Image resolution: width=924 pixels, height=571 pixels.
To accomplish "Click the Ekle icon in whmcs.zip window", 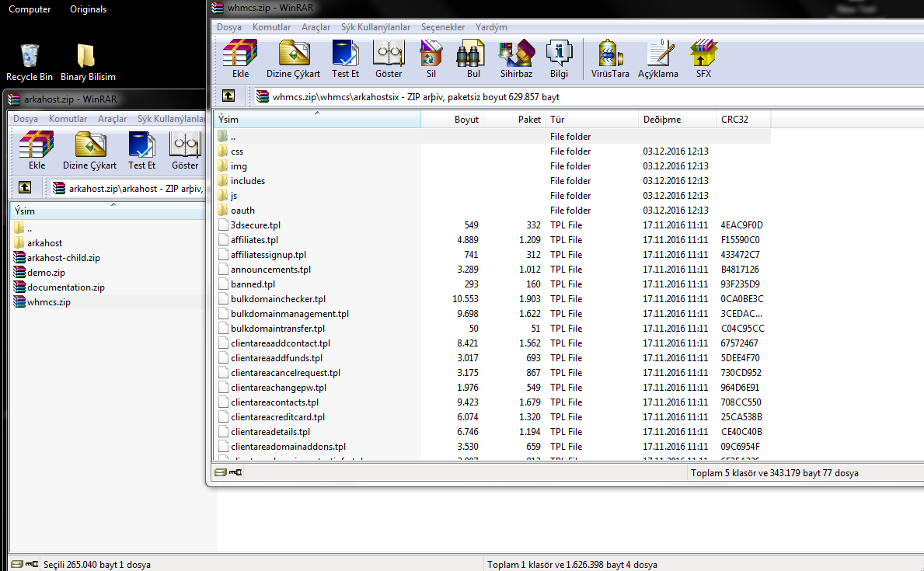I will [240, 59].
